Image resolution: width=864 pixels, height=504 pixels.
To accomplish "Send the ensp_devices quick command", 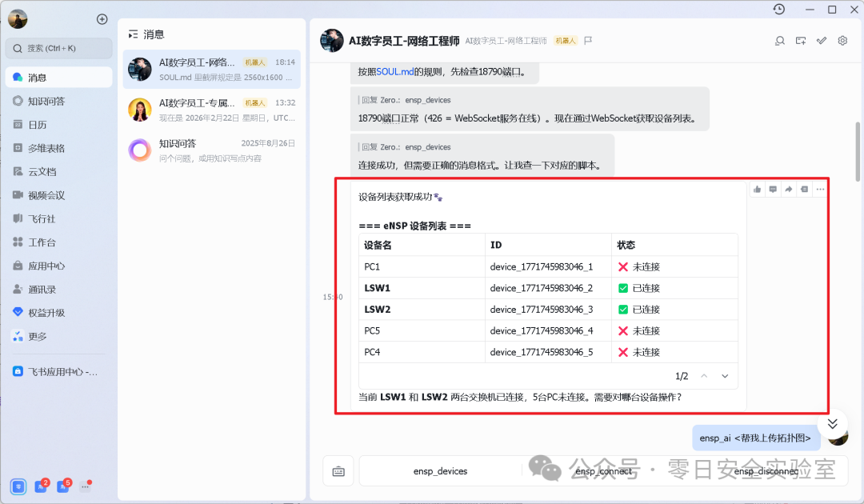I will tap(440, 471).
